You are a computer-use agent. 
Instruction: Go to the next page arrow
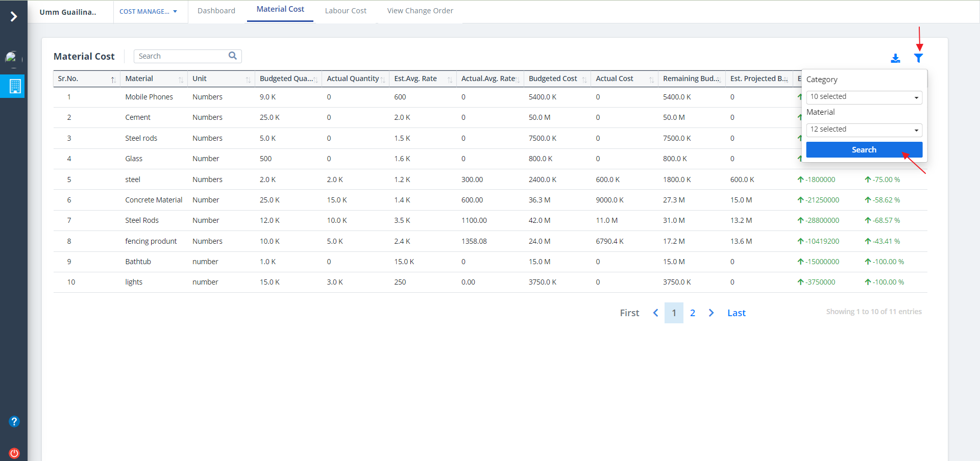coord(711,313)
